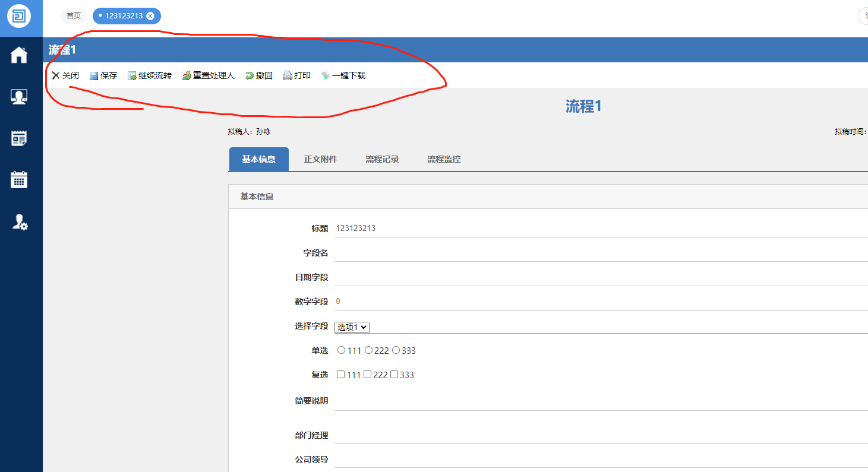Go to the home icon in the sidebar
The width and height of the screenshot is (868, 472).
click(19, 55)
